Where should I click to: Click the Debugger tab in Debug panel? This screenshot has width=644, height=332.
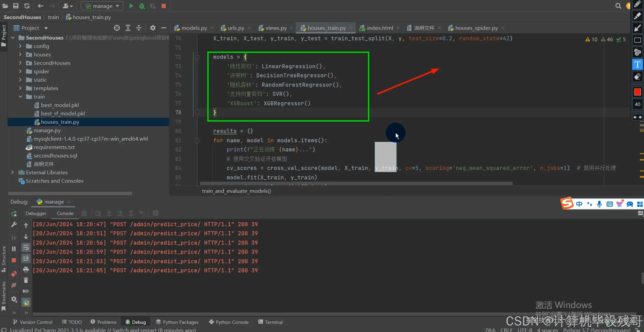[36, 213]
